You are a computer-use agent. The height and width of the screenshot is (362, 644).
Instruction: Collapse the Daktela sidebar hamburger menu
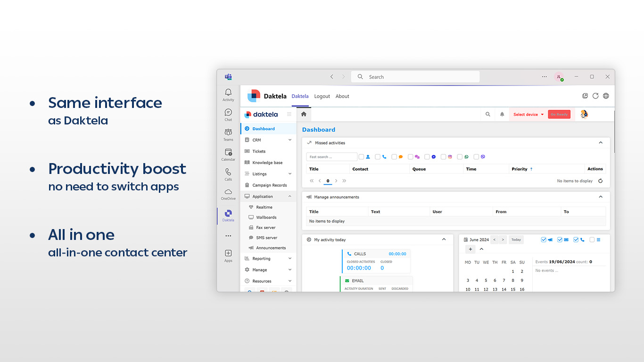pyautogui.click(x=289, y=114)
